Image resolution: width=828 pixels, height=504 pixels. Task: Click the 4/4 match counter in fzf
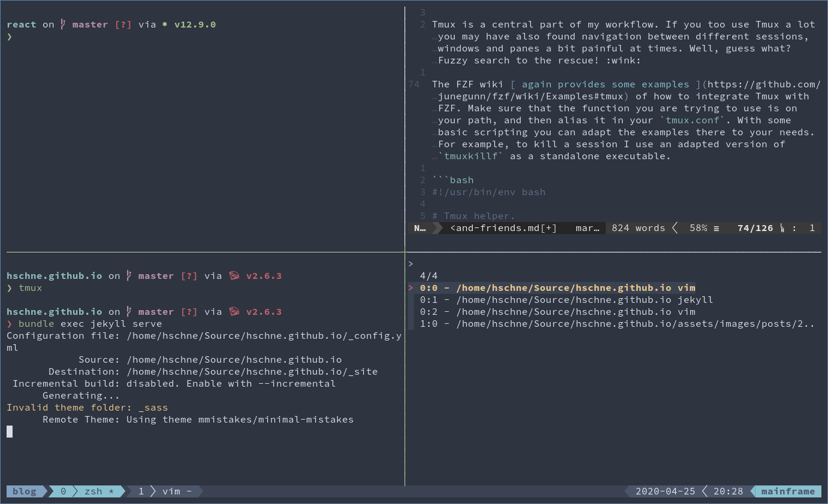tap(429, 276)
